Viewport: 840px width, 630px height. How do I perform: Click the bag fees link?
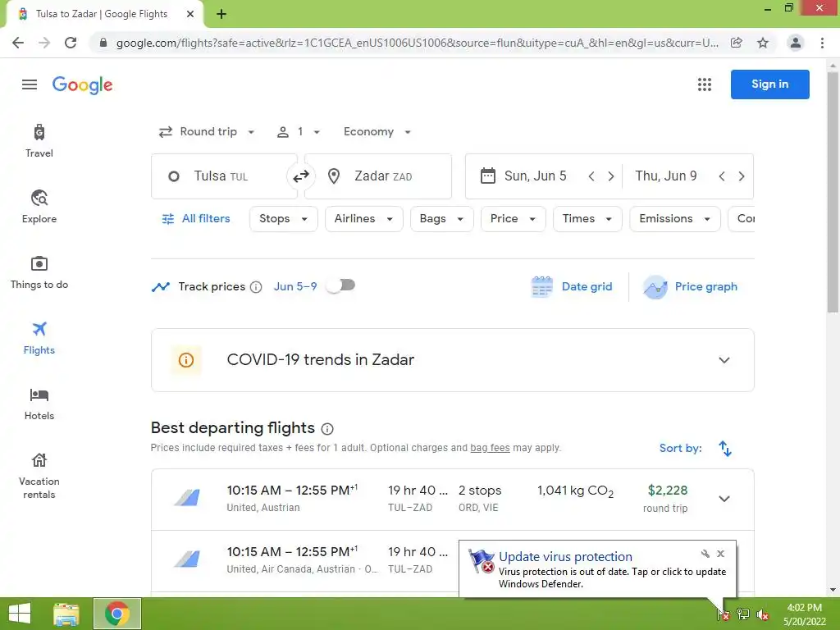coord(490,448)
